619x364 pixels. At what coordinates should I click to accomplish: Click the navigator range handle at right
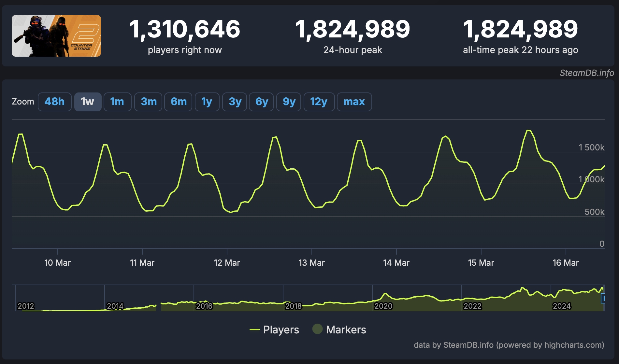[603, 298]
